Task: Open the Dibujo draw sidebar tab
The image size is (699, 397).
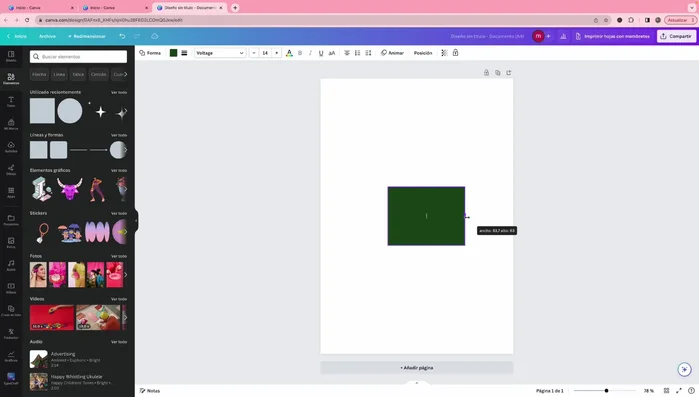Action: coord(11,170)
